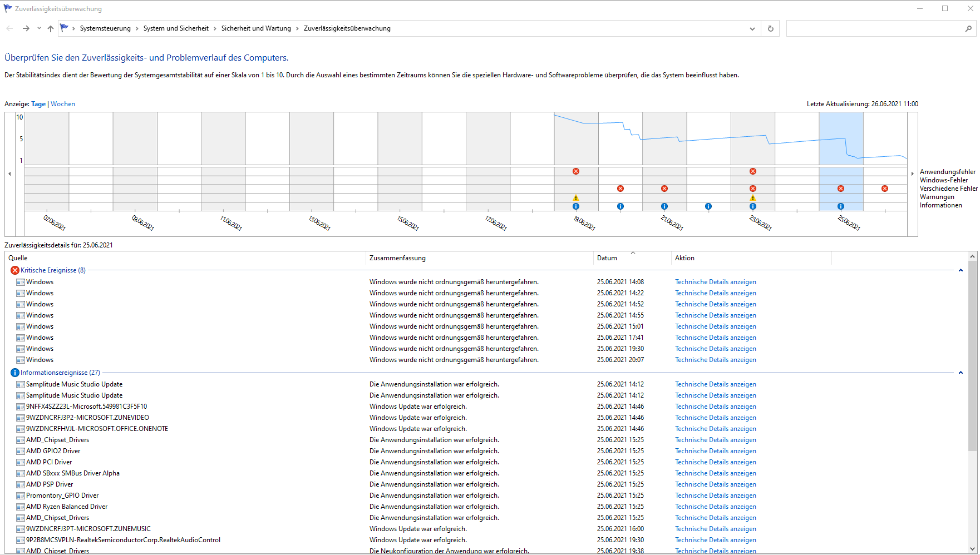Shift the chart to later dates with right arrow
The image size is (980, 555).
click(913, 174)
